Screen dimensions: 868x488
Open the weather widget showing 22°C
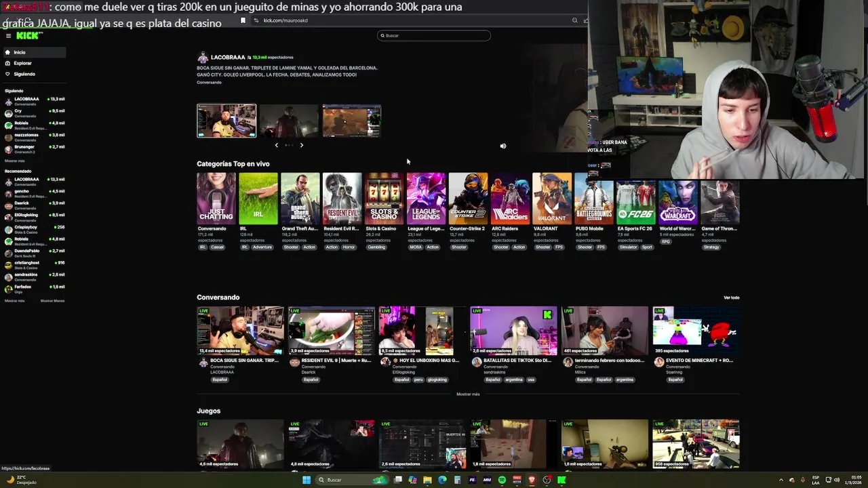point(20,480)
